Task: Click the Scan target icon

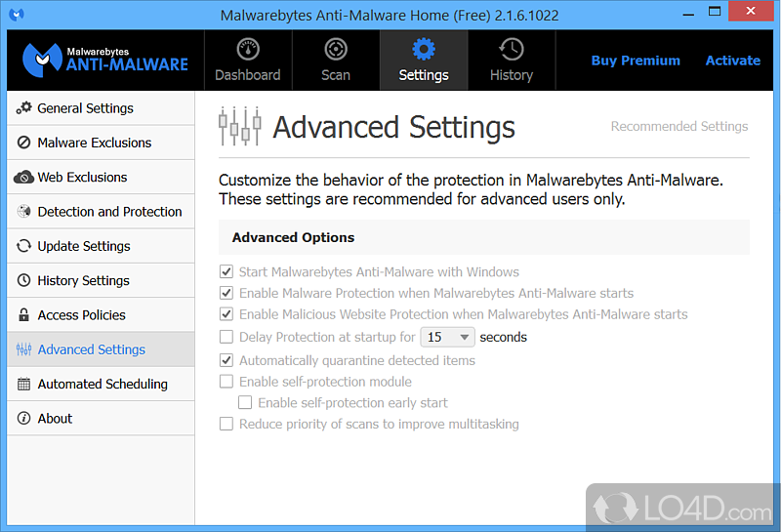Action: coord(336,50)
